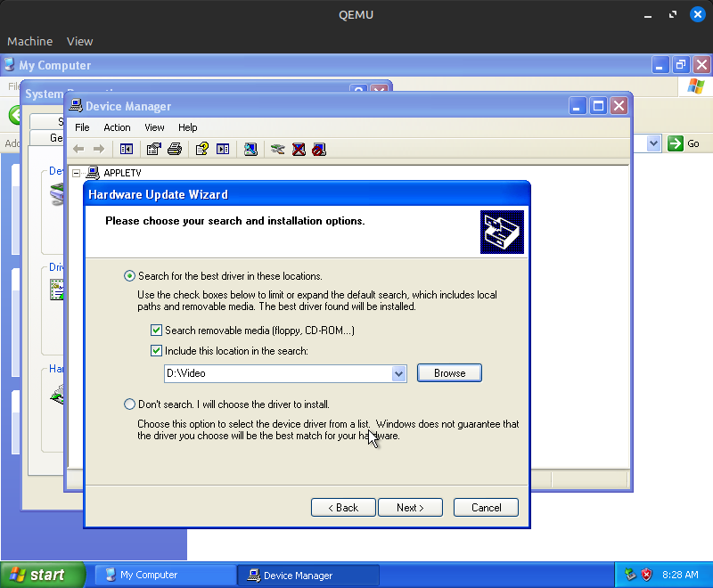The height and width of the screenshot is (588, 713).
Task: Click the Device Manager title bar icon
Action: (76, 106)
